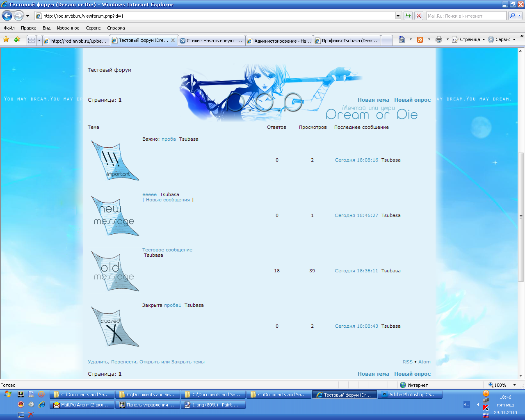The height and width of the screenshot is (420, 525).
Task: Switch to the rod.mybb.ru/uploa... tab
Action: click(x=76, y=41)
